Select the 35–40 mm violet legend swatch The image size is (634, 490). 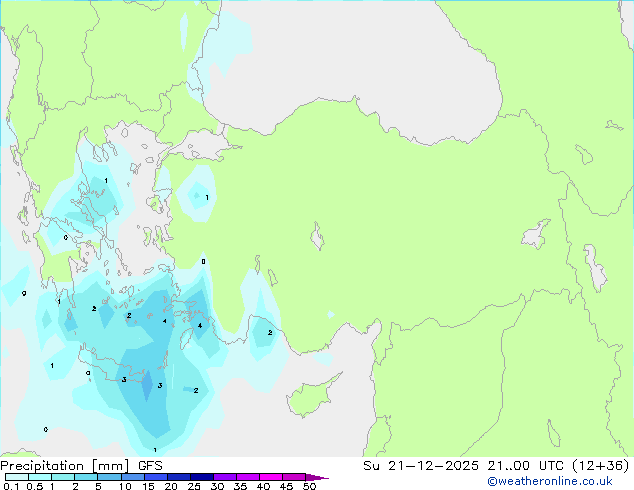pyautogui.click(x=247, y=477)
